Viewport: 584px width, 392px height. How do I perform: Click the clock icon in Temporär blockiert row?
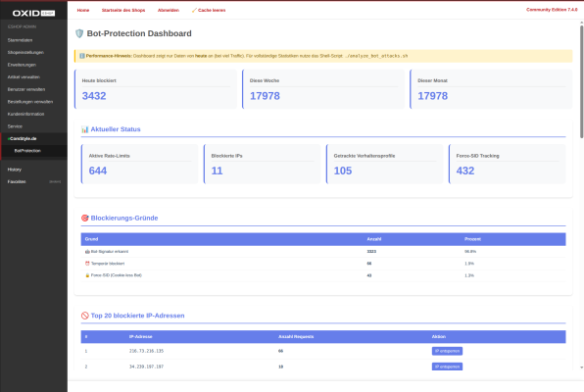pos(87,264)
